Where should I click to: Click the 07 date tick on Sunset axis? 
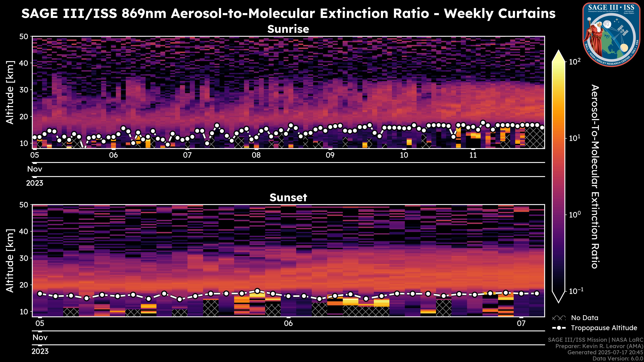pyautogui.click(x=521, y=323)
